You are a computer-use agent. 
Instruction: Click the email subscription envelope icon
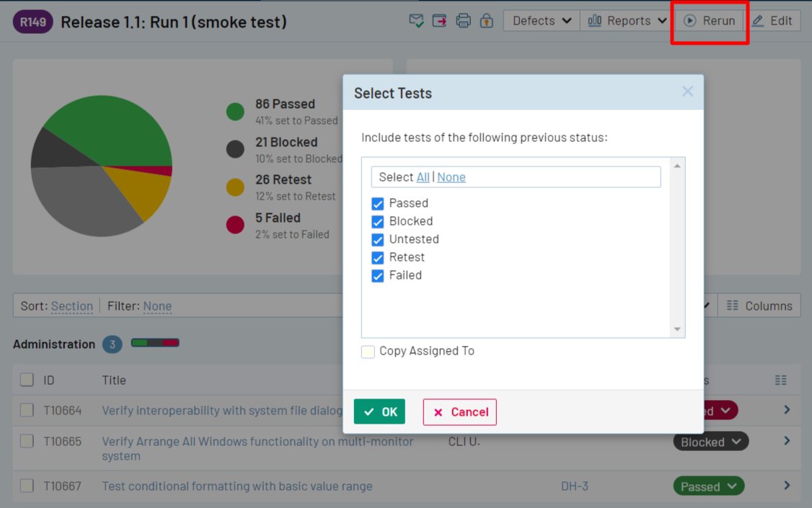[x=416, y=21]
